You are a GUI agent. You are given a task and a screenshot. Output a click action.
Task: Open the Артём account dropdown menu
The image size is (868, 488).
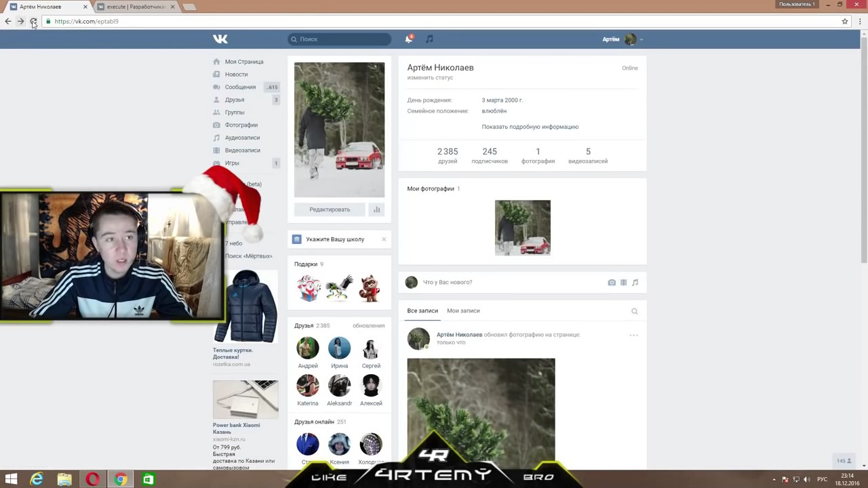pyautogui.click(x=623, y=39)
